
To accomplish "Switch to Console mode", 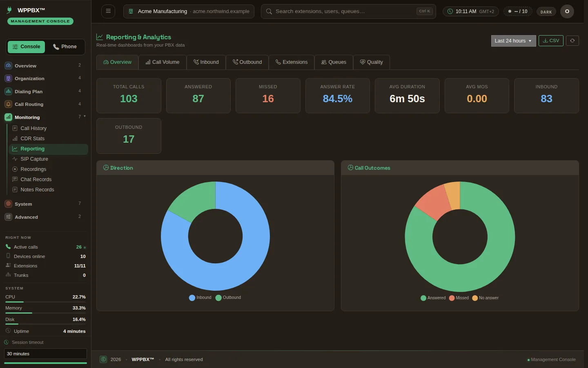I will point(26,47).
